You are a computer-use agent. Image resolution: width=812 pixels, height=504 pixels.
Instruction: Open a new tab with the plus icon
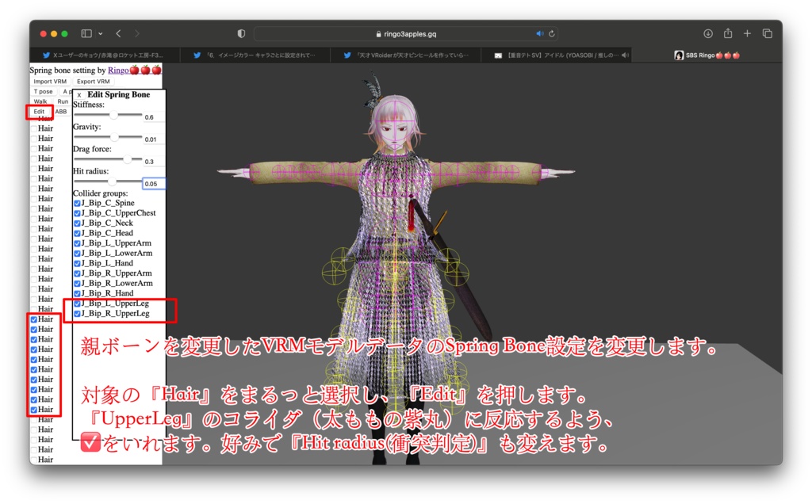coord(746,34)
